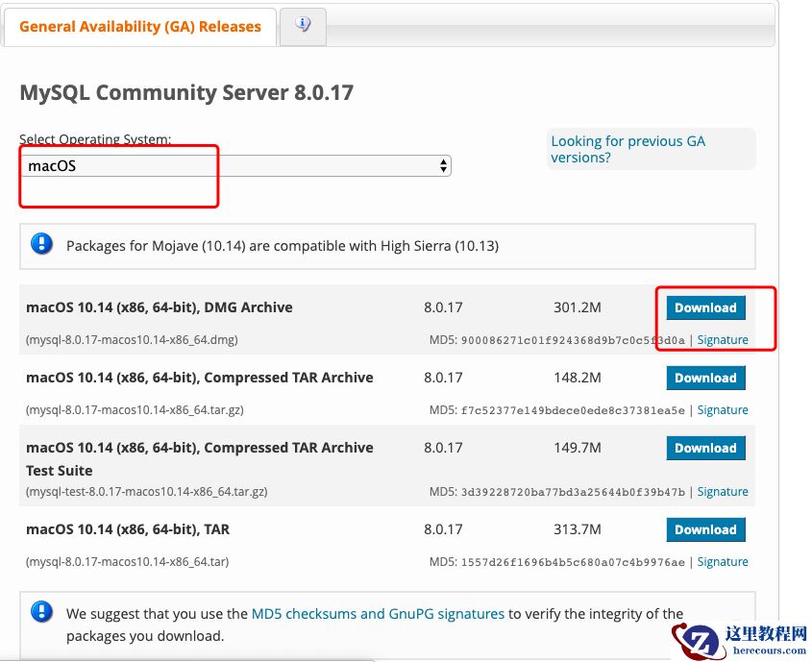Click filename mysql-test-8.0.17-macos10.14-x86_64.tar.gz

[x=147, y=492]
